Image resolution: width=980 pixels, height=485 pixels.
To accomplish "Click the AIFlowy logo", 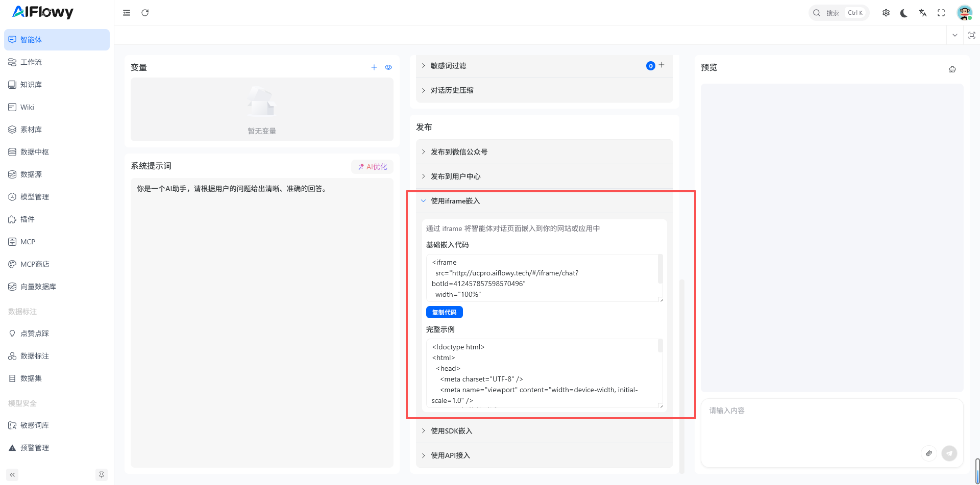I will pyautogui.click(x=43, y=12).
